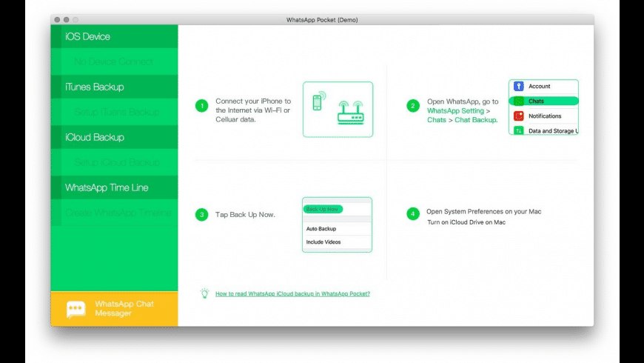Click the No Device Connect entry
644x363 pixels.
(114, 61)
